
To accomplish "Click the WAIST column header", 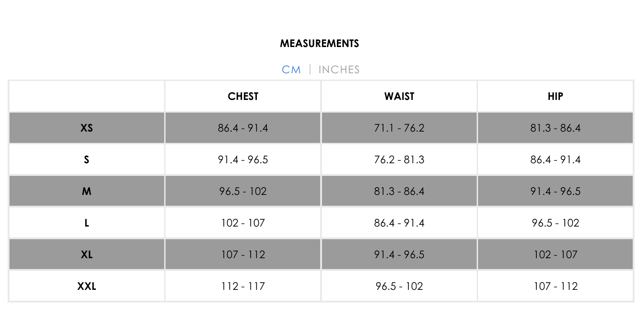I will (x=399, y=96).
